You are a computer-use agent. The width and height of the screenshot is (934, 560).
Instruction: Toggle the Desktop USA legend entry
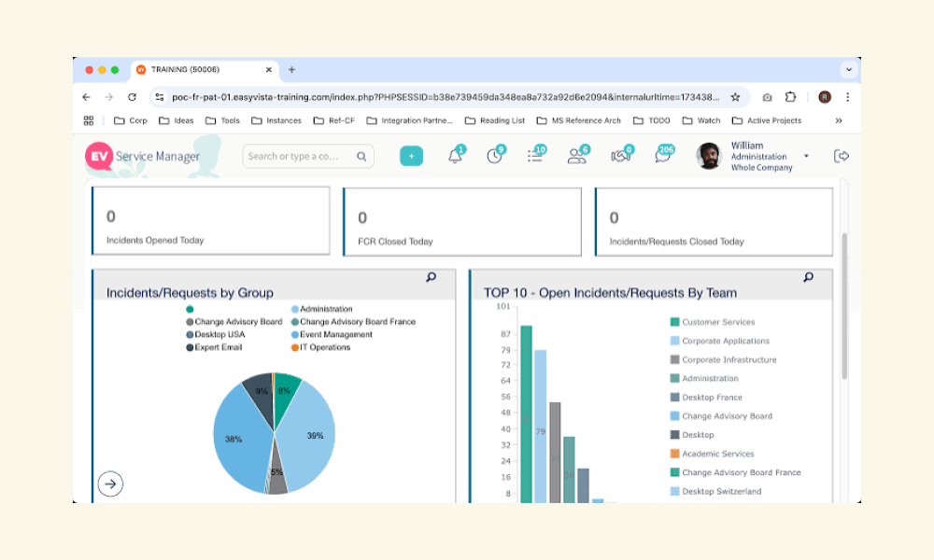[x=216, y=334]
